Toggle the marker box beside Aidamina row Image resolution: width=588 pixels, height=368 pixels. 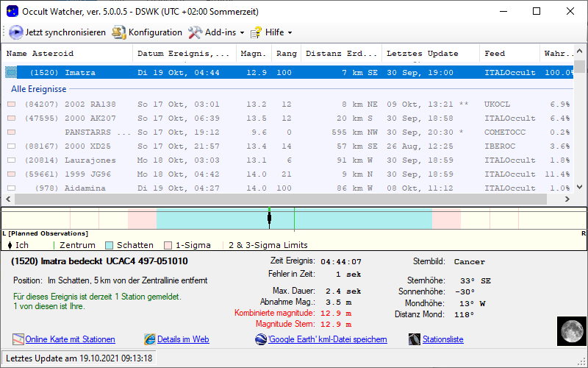(x=11, y=188)
